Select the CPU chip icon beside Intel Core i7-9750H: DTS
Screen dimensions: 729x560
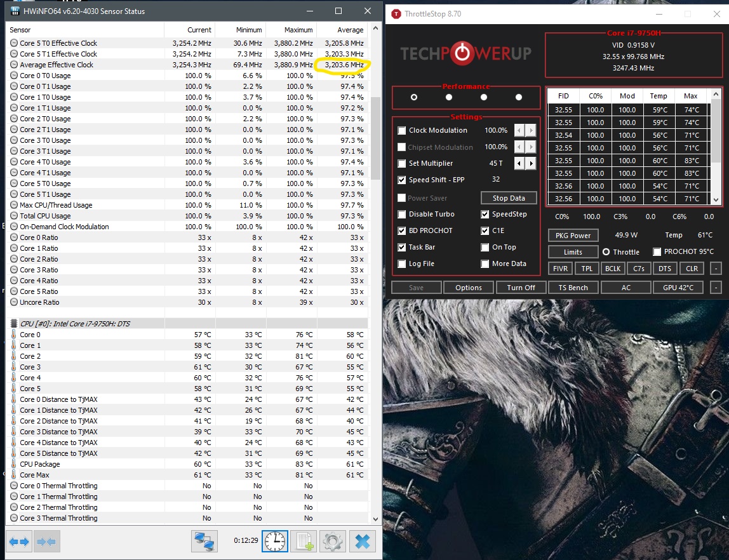click(14, 323)
